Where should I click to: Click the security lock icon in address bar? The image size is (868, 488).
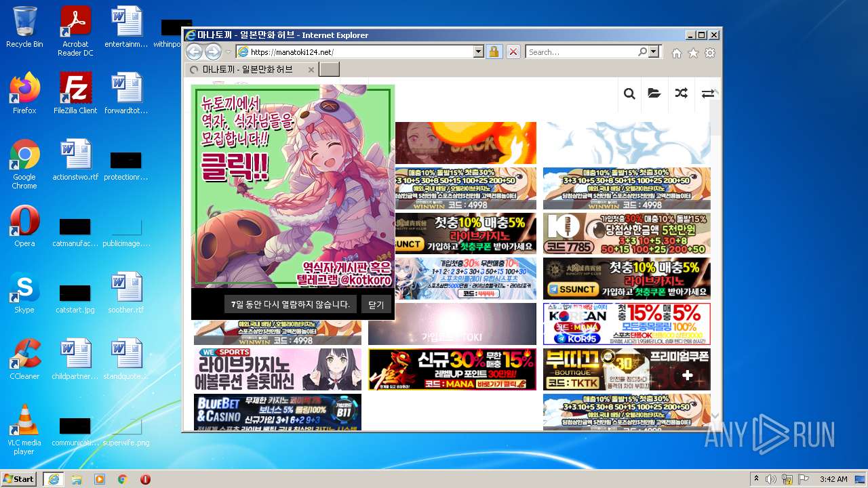[494, 52]
